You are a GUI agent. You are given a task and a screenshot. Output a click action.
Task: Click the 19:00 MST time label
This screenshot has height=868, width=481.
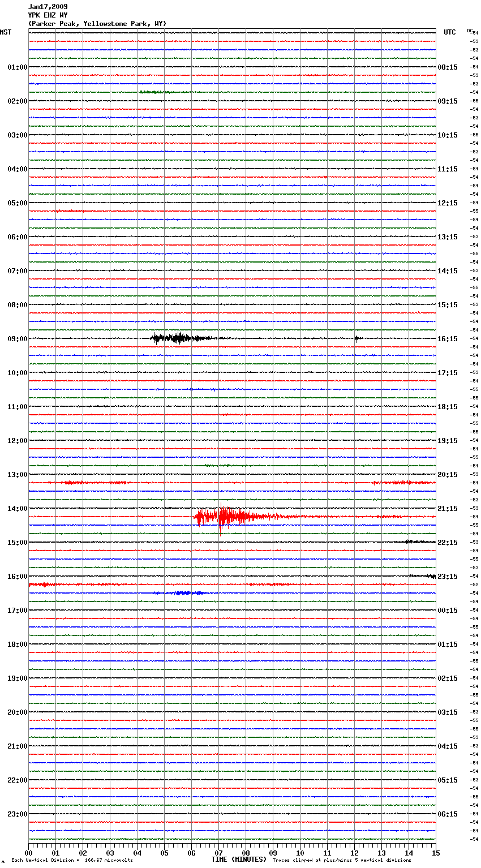click(x=18, y=678)
